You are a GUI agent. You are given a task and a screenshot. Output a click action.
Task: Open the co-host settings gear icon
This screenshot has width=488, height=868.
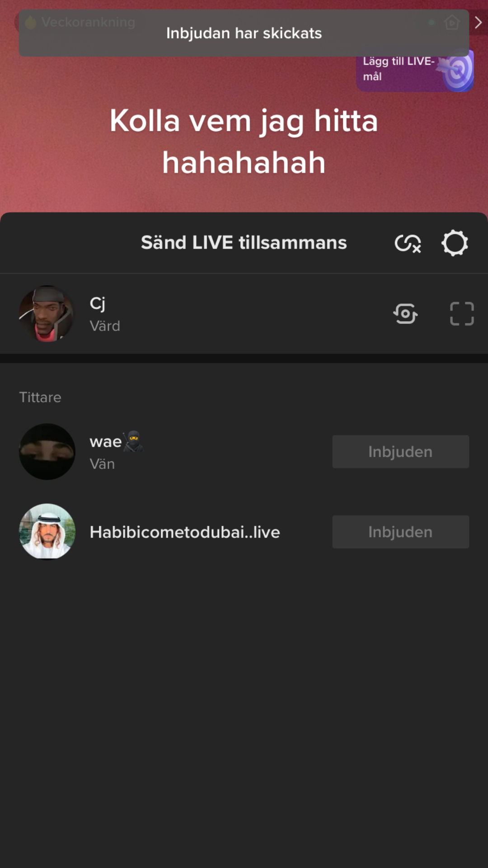click(x=455, y=243)
